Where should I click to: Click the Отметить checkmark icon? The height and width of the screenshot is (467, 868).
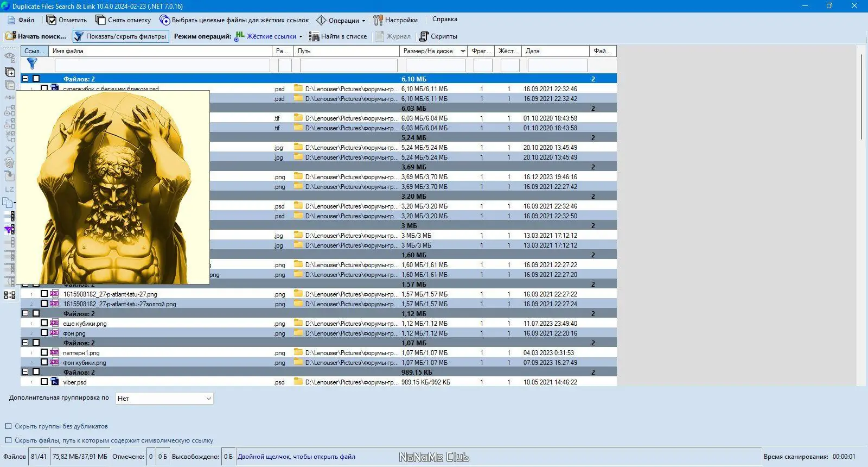pos(51,20)
